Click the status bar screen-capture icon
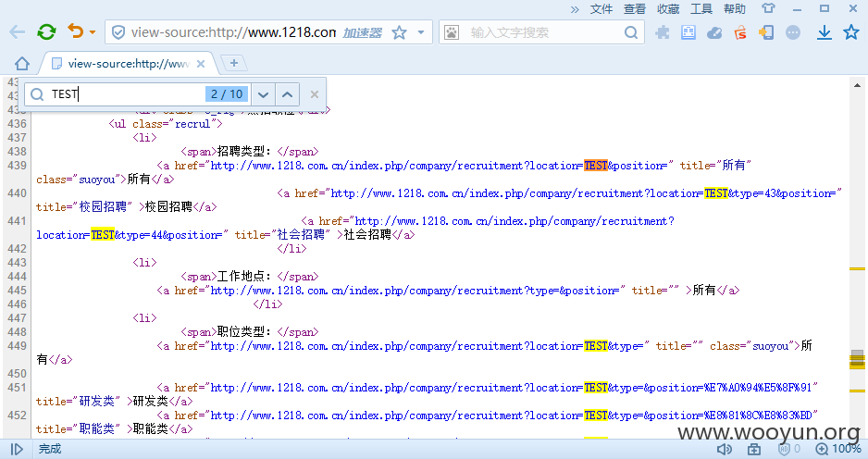868x459 pixels. pyautogui.click(x=754, y=449)
